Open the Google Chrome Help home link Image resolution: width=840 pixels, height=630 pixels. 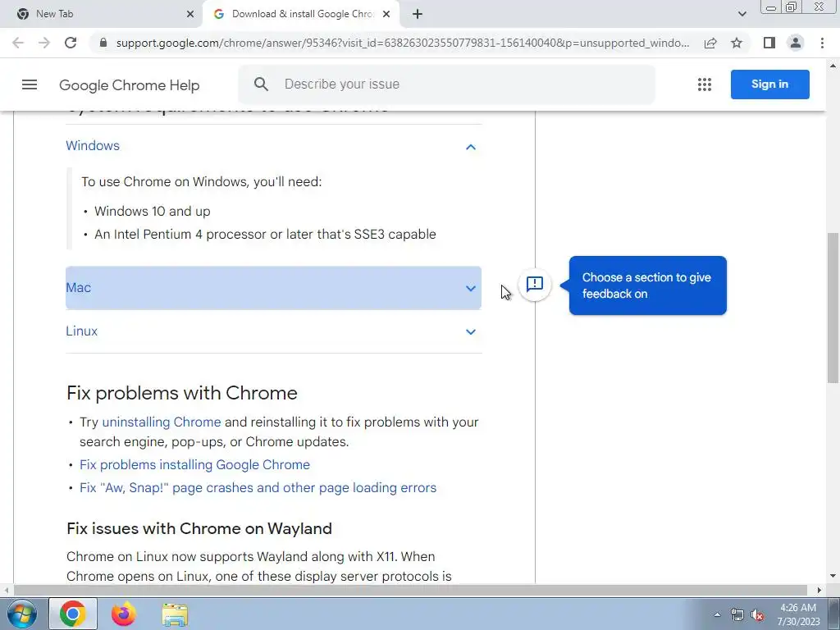pyautogui.click(x=129, y=85)
